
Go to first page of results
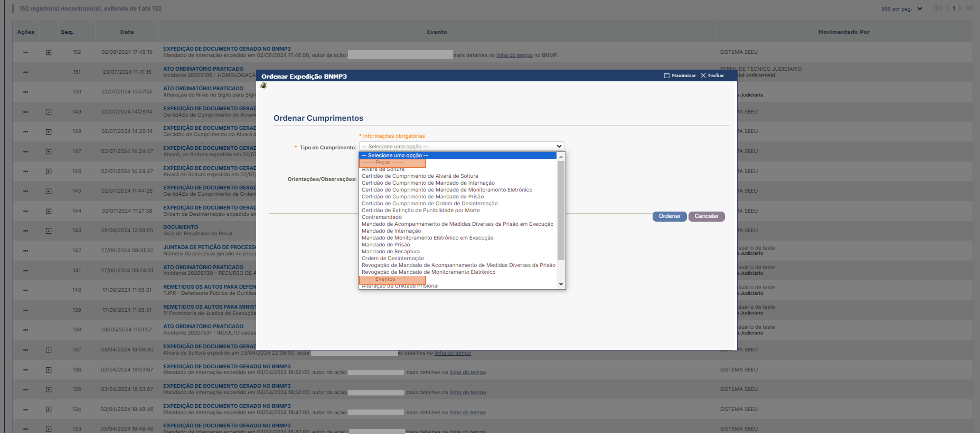tap(938, 8)
